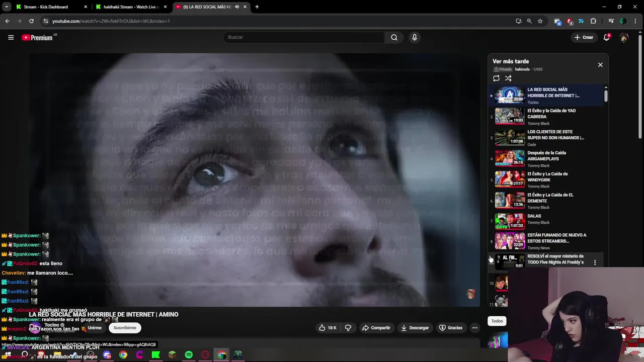Click the search magnifier button
This screenshot has height=362, width=644.
394,37
